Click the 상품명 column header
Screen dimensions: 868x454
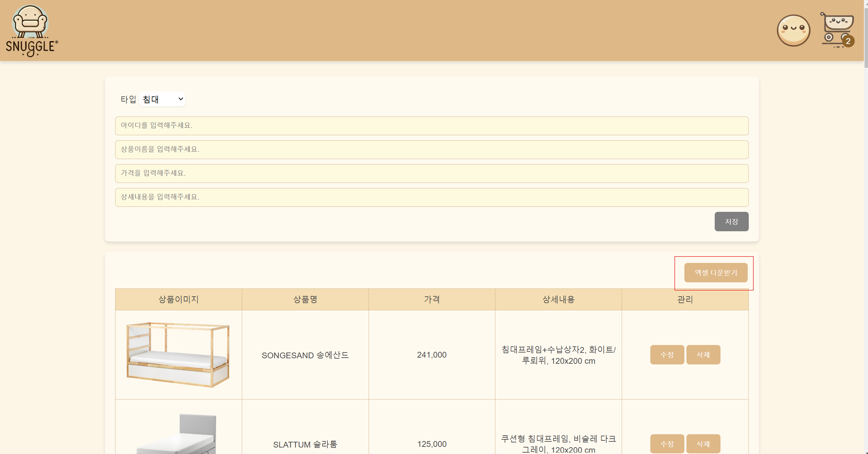click(305, 299)
